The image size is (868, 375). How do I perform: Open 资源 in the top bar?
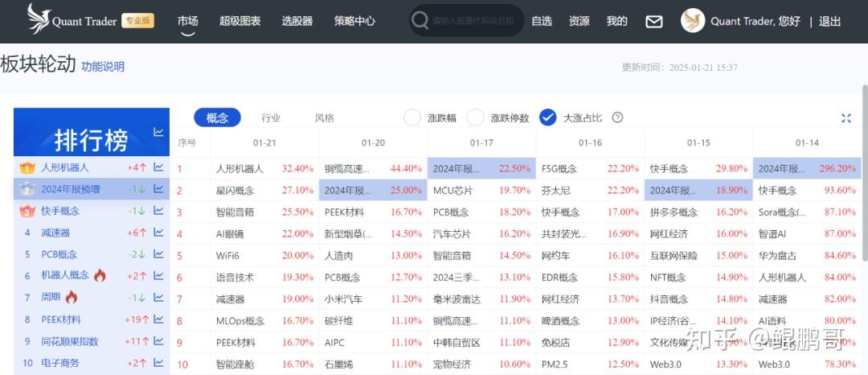(x=579, y=21)
